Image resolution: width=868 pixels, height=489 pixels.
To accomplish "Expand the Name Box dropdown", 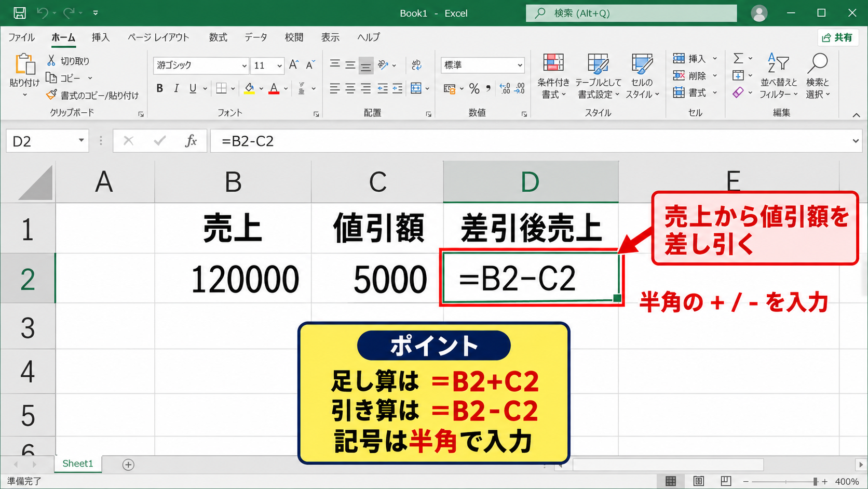I will (81, 141).
